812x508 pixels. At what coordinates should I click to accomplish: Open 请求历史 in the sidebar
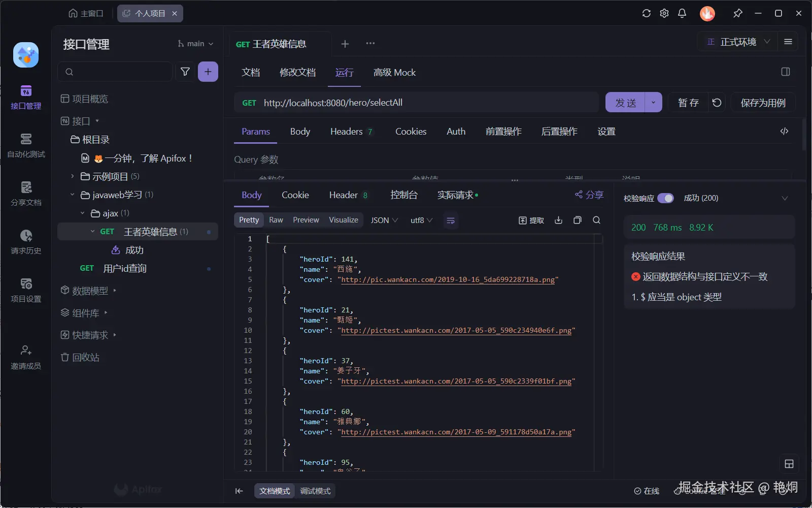click(x=26, y=242)
